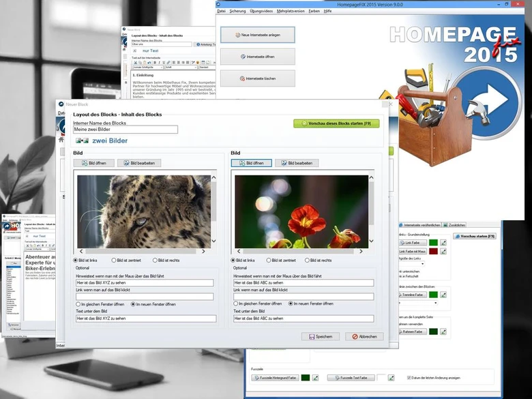Click eyedropper icon next to Link Farbe mit Maus
This screenshot has height=399, width=532.
pyautogui.click(x=443, y=252)
